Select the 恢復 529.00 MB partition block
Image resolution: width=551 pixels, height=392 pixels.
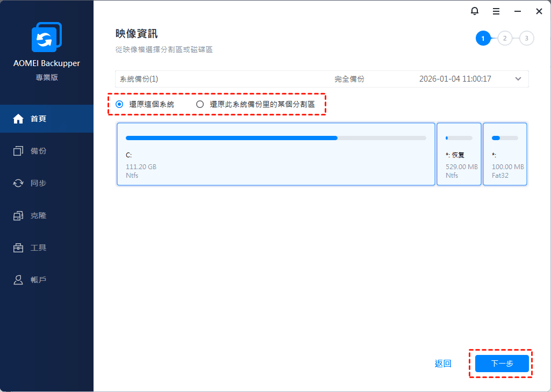coord(459,154)
